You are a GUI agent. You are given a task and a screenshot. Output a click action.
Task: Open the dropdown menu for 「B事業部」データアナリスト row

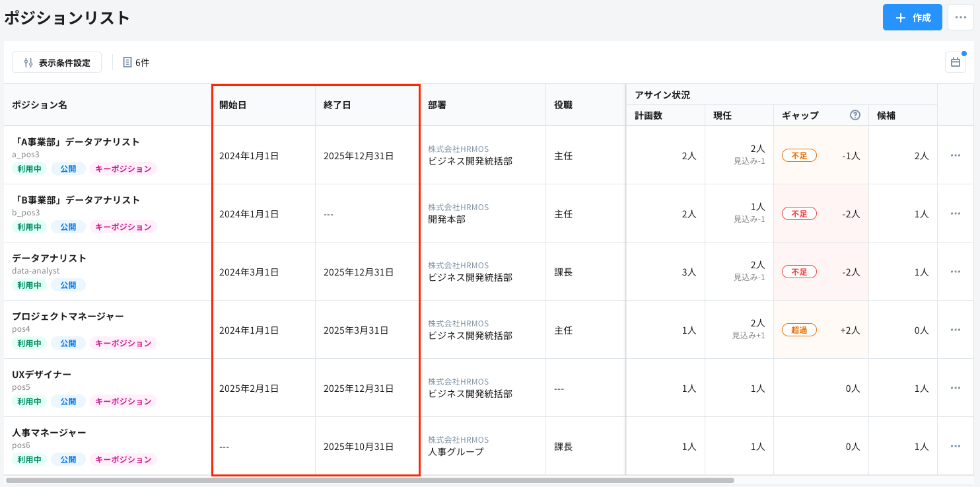pos(955,213)
